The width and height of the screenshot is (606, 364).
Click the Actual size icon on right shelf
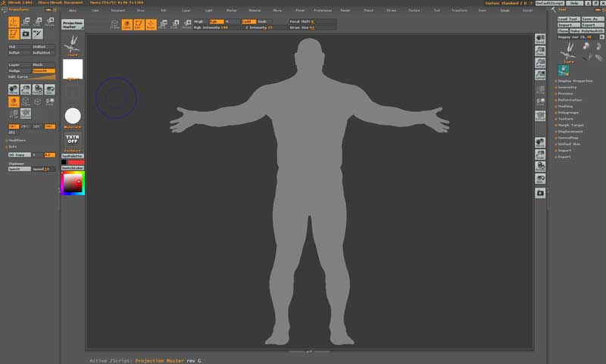click(x=540, y=63)
